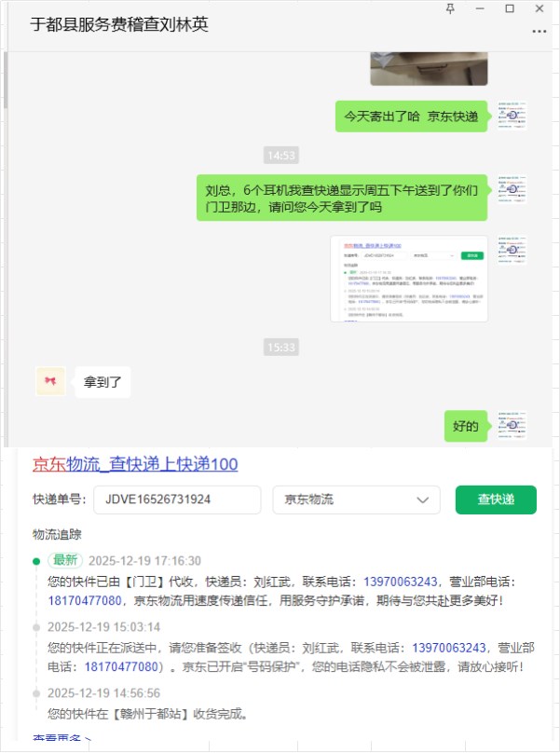Click sender avatar next to 好的 message

(x=512, y=426)
